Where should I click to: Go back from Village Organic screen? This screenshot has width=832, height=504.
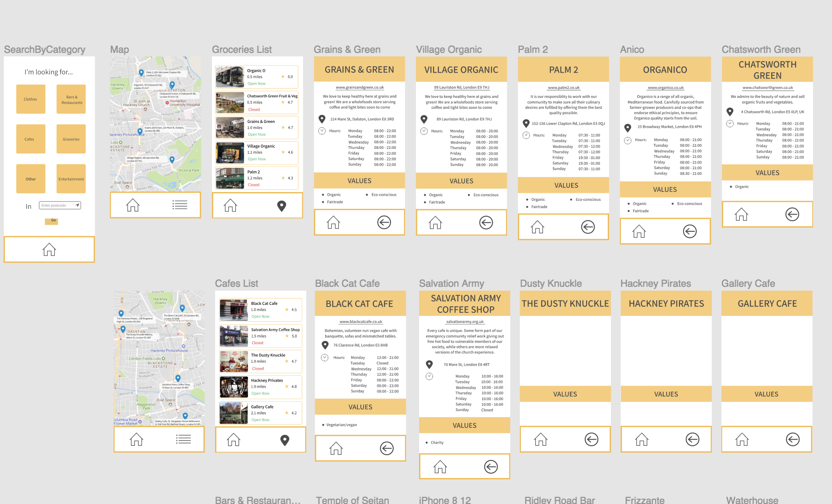[x=486, y=222]
